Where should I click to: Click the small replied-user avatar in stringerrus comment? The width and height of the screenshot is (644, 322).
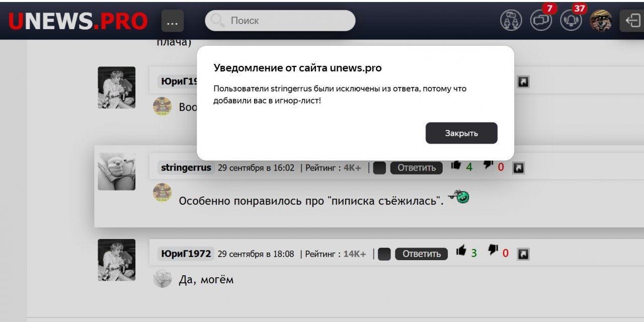coord(163,193)
